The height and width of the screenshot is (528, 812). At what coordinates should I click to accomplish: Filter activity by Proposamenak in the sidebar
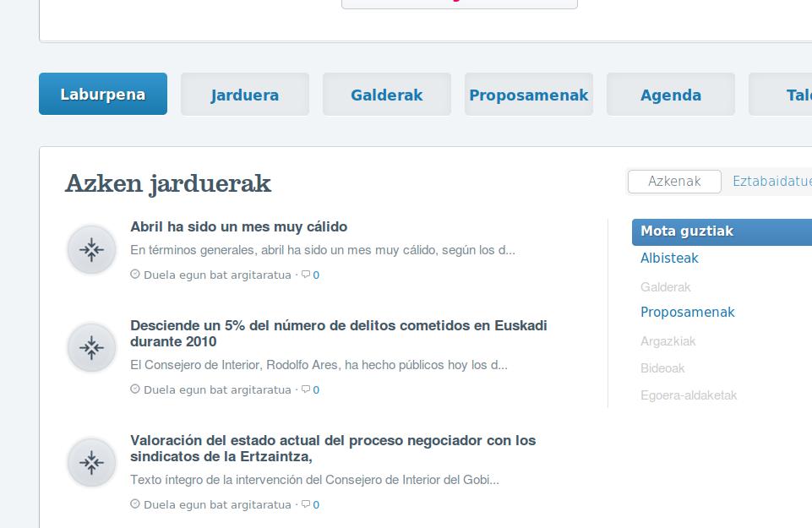point(688,313)
